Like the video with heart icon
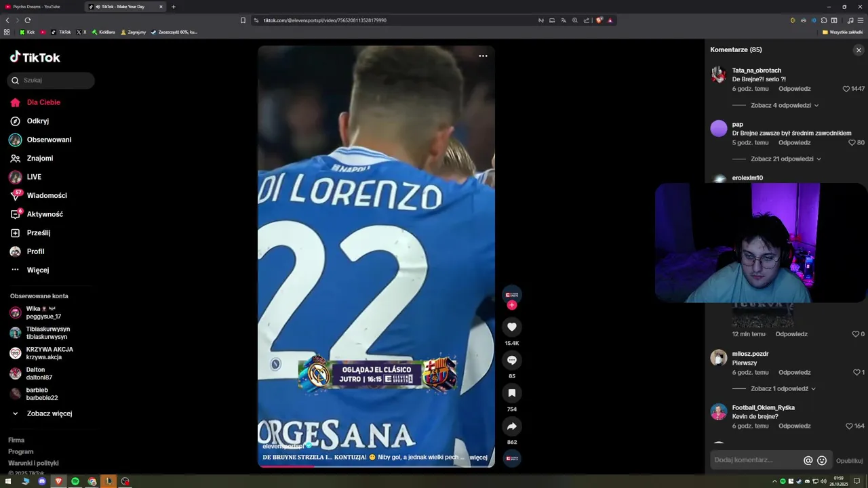Image resolution: width=868 pixels, height=488 pixels. 512,327
